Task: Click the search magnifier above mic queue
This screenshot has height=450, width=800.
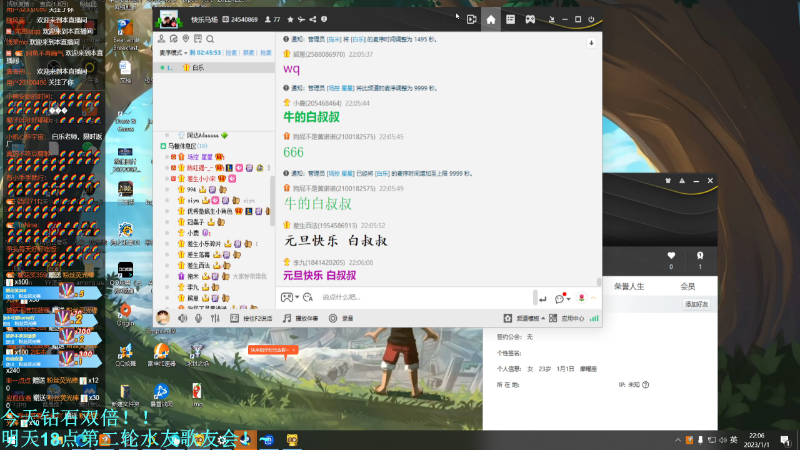Action: pos(210,39)
